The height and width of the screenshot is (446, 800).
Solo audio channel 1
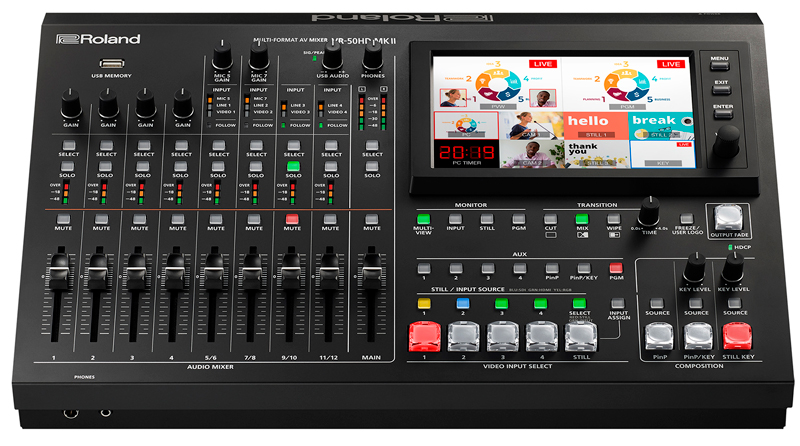click(x=67, y=166)
